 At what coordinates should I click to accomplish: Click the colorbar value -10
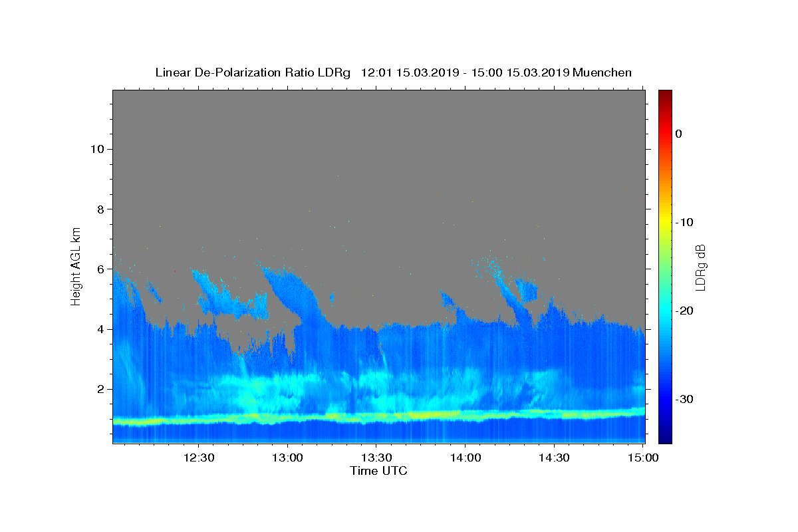tap(685, 222)
